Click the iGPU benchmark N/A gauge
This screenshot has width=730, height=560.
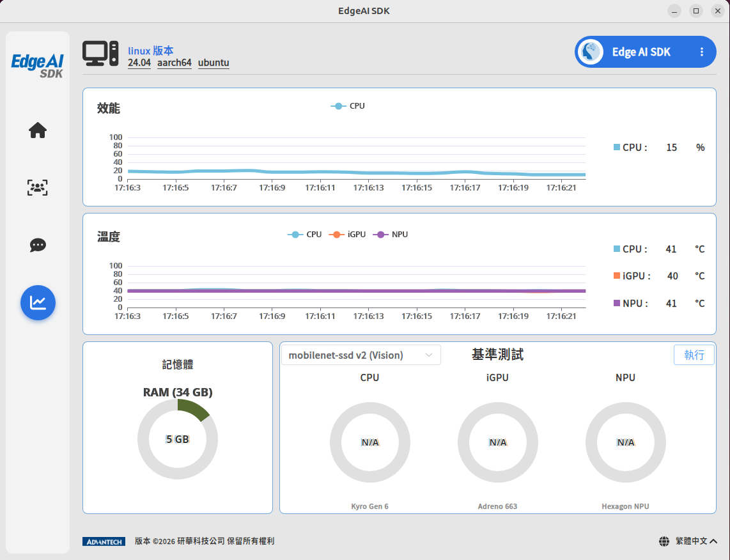(498, 442)
